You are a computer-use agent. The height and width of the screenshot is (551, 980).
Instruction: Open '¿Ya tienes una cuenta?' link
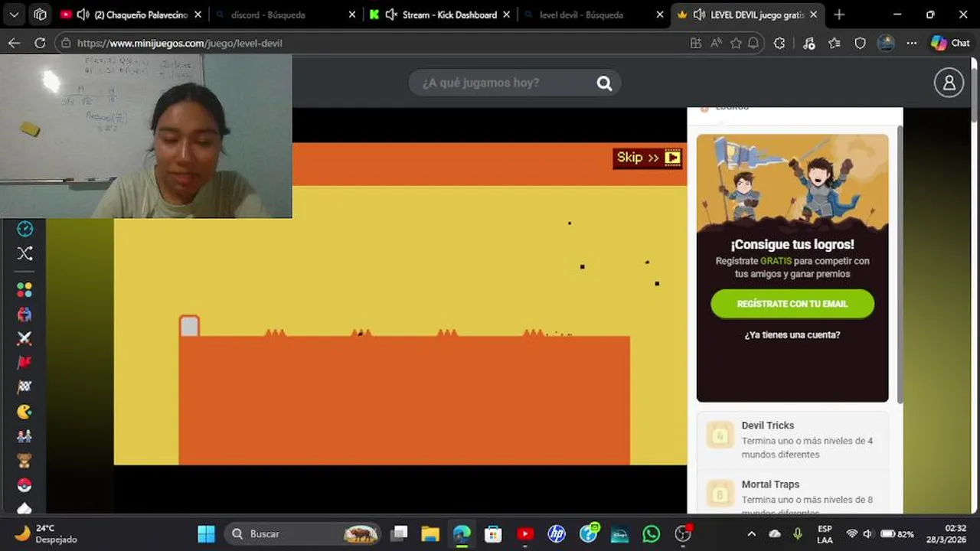click(x=792, y=334)
